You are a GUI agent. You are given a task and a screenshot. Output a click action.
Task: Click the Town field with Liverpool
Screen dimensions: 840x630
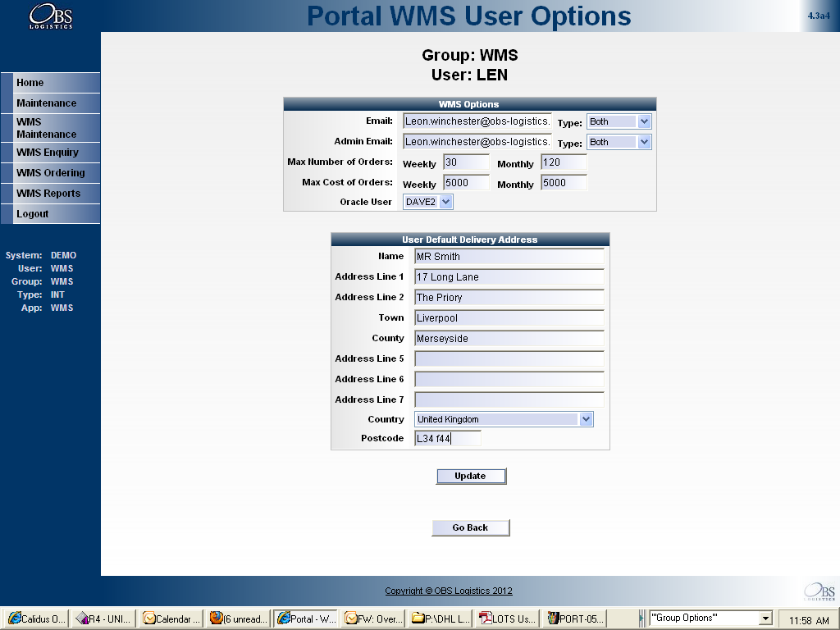click(509, 317)
